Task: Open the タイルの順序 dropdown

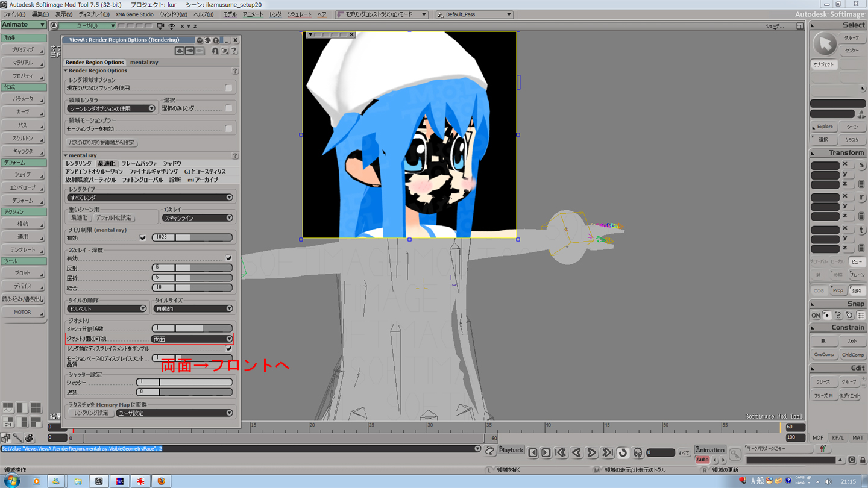Action: 107,308
